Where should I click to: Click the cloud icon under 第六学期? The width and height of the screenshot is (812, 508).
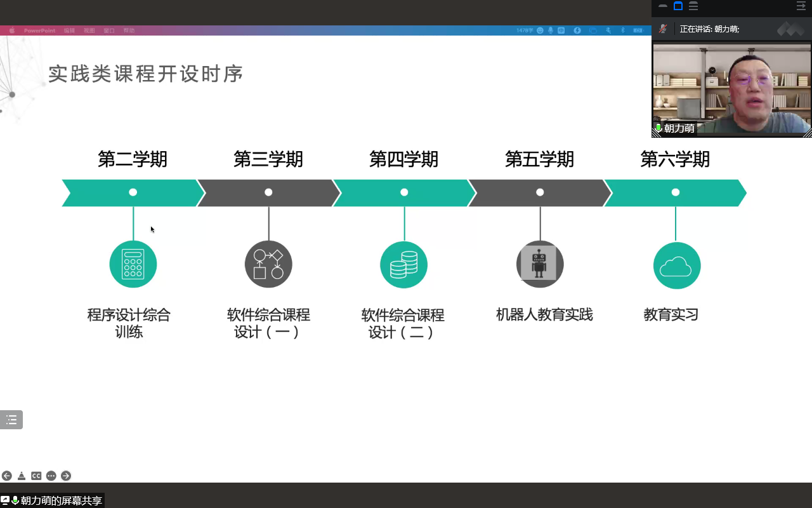point(676,265)
